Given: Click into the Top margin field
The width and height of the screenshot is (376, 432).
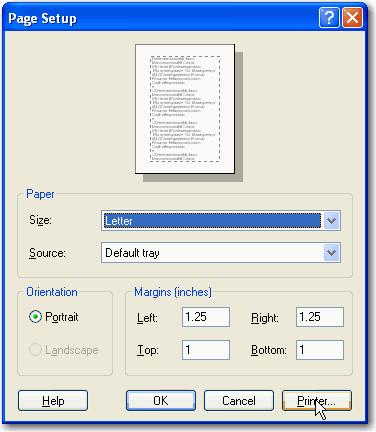Looking at the screenshot, I should point(206,350).
